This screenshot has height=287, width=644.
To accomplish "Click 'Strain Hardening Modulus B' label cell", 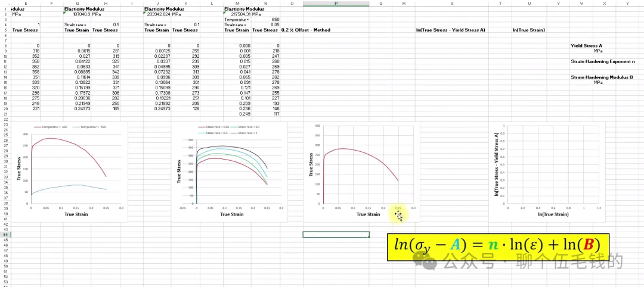I will [x=602, y=77].
